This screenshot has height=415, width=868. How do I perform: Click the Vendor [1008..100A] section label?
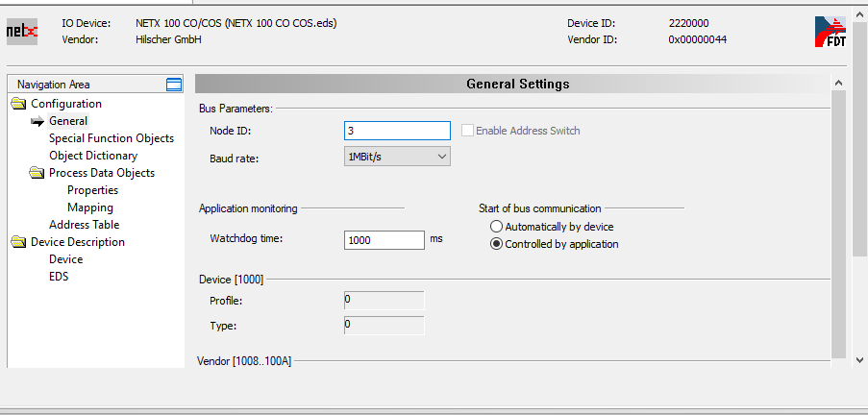click(x=244, y=361)
